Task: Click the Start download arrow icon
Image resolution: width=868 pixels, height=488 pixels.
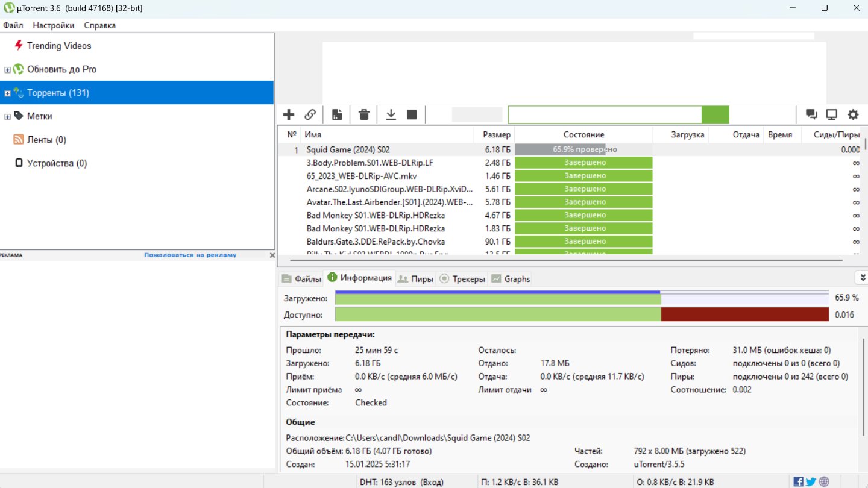Action: pyautogui.click(x=391, y=114)
